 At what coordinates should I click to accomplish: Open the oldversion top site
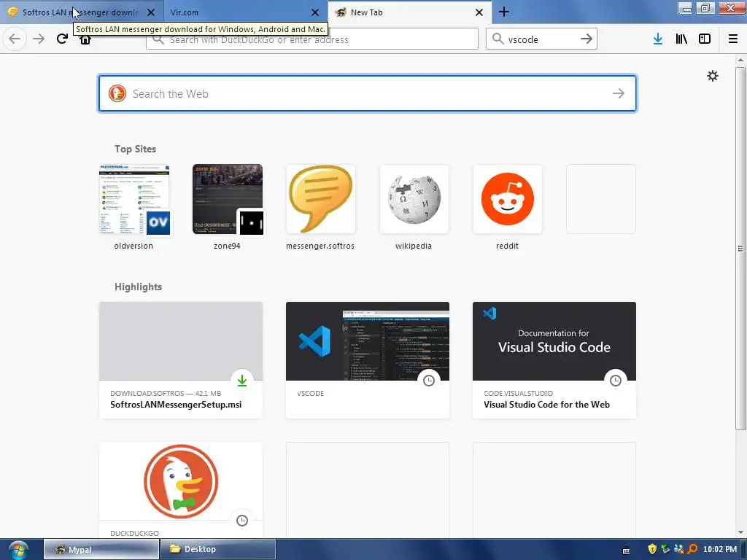(x=134, y=207)
